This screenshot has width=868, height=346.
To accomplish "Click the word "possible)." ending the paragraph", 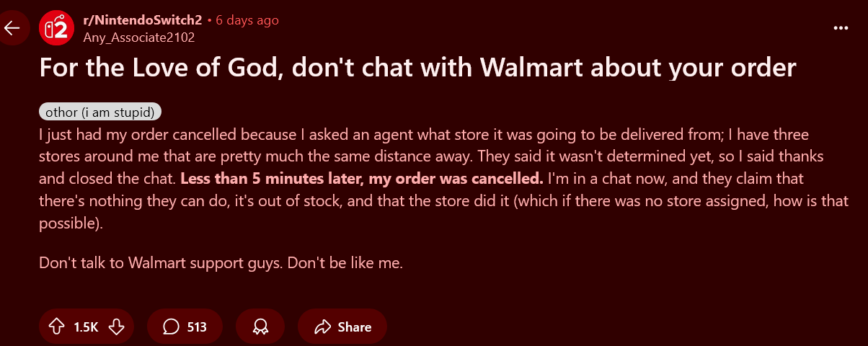I will 71,223.
